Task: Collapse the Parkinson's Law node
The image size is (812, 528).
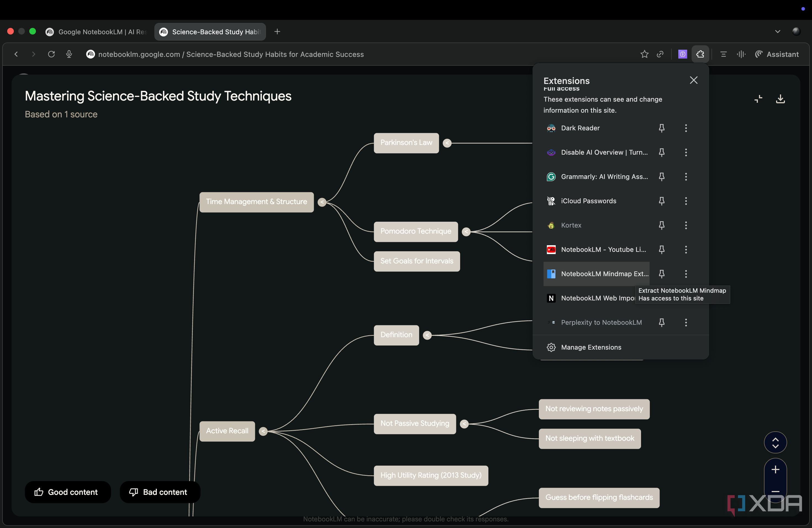Action: coord(447,143)
